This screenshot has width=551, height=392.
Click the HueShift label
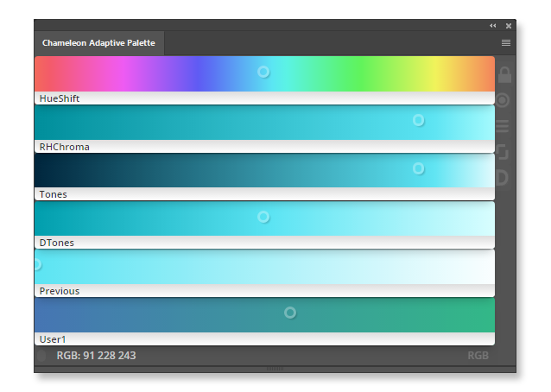(60, 98)
